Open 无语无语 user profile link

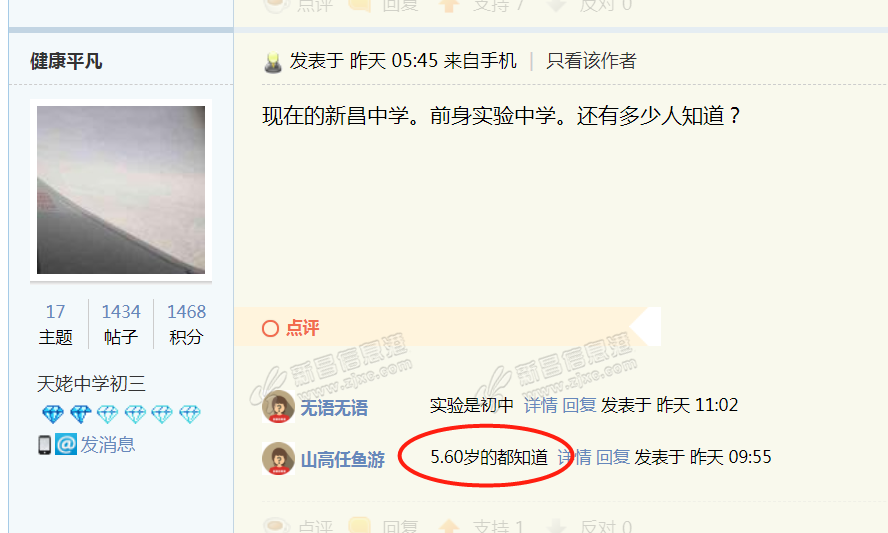334,408
